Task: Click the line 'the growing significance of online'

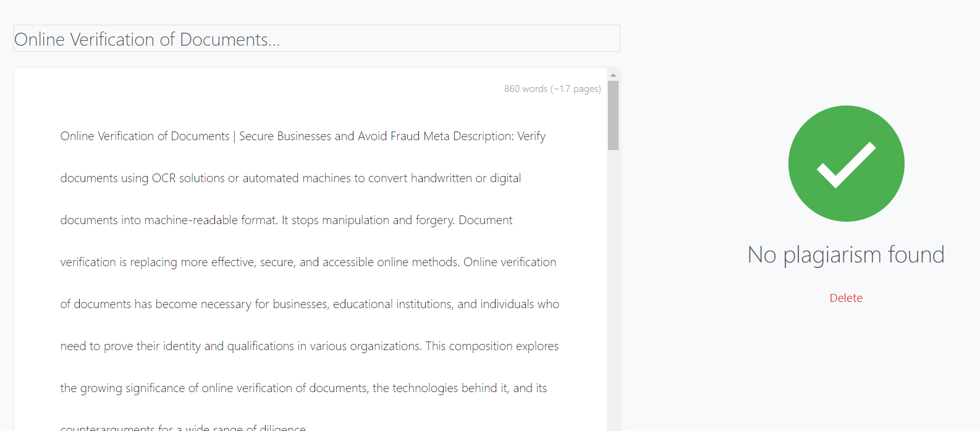Action: click(x=303, y=388)
